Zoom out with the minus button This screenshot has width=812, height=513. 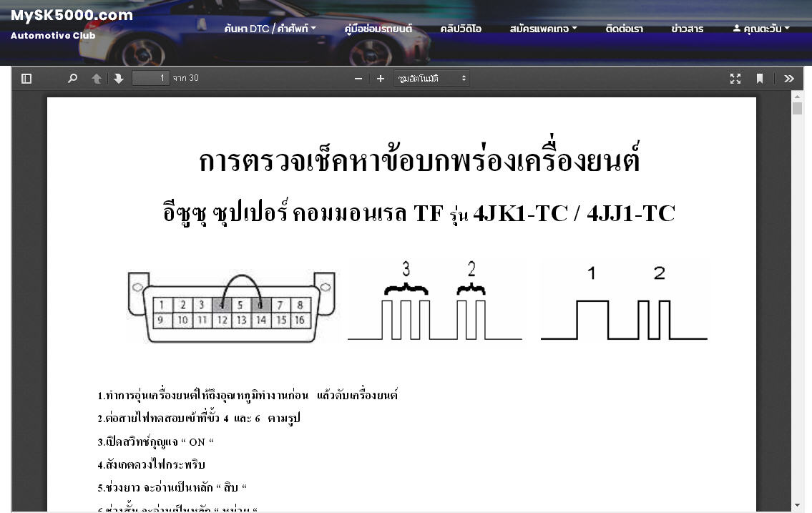pos(358,79)
